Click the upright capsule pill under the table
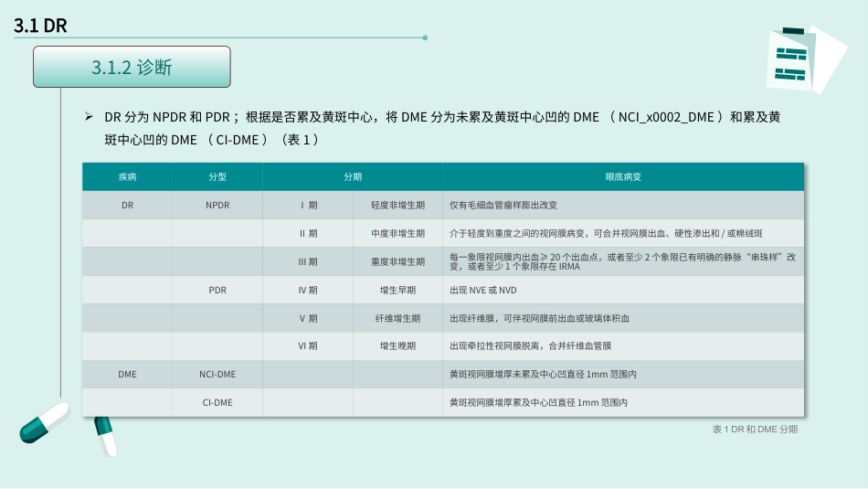 pyautogui.click(x=105, y=436)
